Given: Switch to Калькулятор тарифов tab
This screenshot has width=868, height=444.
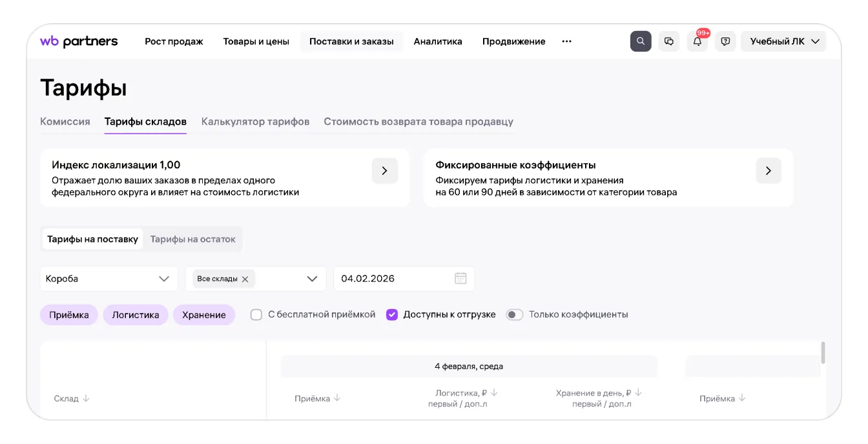Looking at the screenshot, I should [255, 121].
